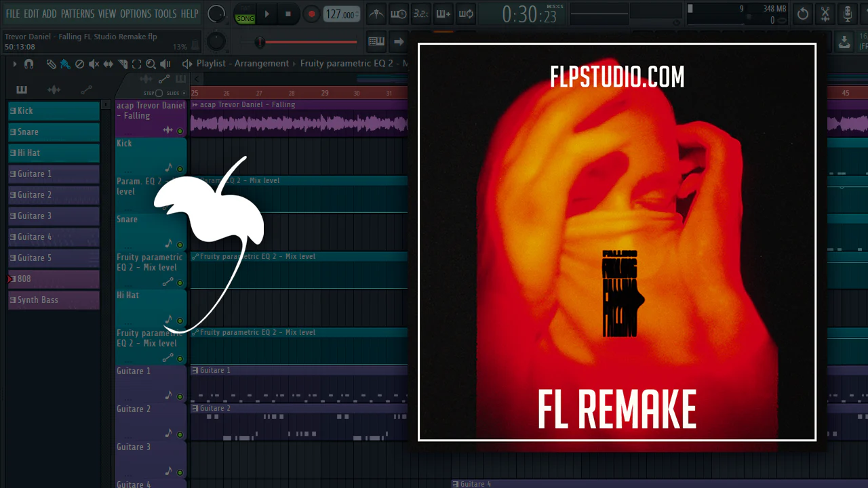Click the magnet snap icon in playlist toolbar
The image size is (868, 488).
28,64
